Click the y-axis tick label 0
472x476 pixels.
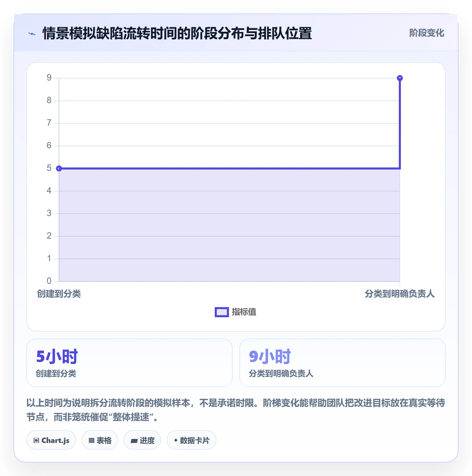click(x=49, y=281)
